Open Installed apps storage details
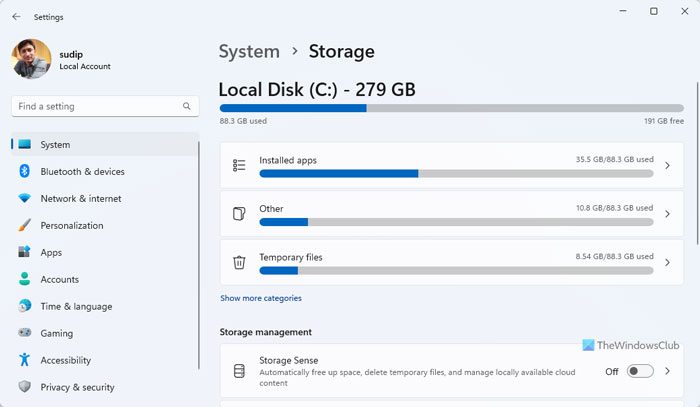This screenshot has height=407, width=700. tap(452, 165)
